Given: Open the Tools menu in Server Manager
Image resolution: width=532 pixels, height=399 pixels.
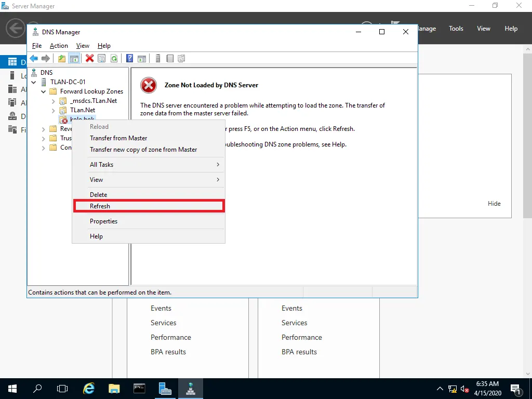Looking at the screenshot, I should coord(456,29).
